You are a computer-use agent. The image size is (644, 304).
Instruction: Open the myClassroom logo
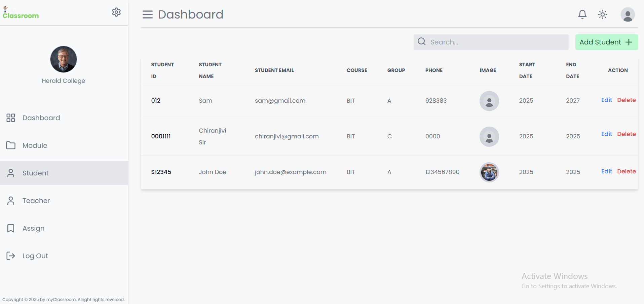pyautogui.click(x=20, y=12)
